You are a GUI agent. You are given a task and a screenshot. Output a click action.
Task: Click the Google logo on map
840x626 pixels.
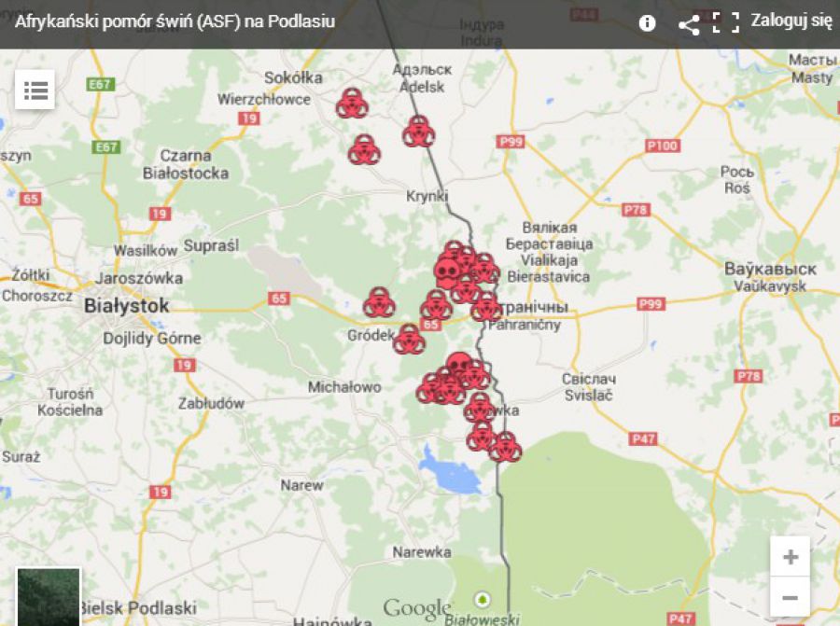tap(416, 608)
